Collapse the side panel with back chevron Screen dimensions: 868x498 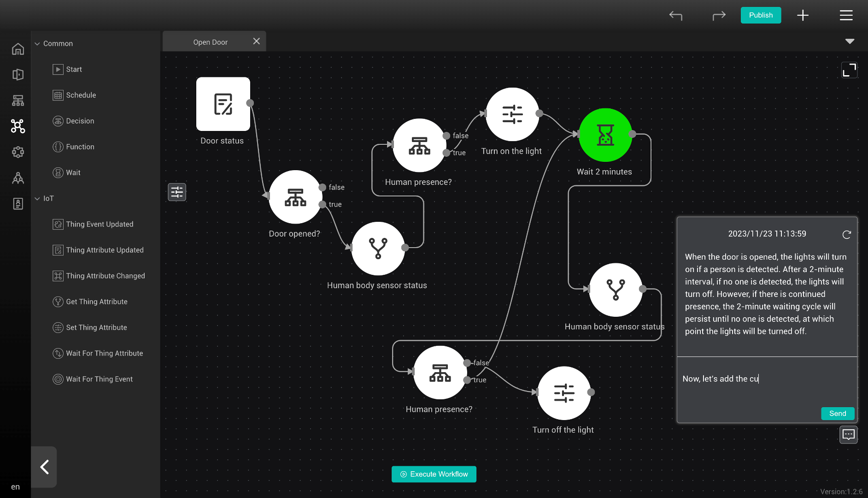44,467
